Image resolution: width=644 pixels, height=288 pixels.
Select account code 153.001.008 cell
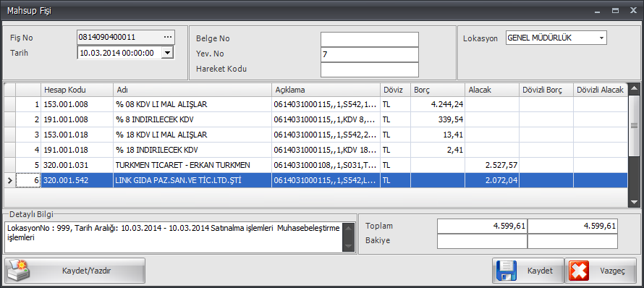point(77,104)
